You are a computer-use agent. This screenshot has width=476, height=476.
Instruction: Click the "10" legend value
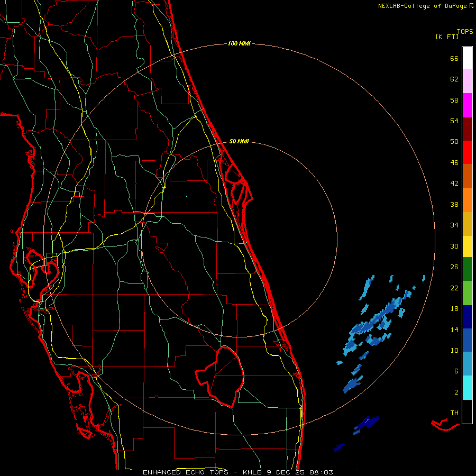[454, 350]
